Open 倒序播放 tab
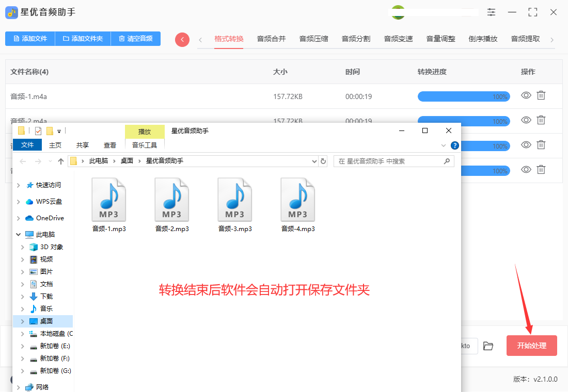The height and width of the screenshot is (392, 568). (483, 39)
